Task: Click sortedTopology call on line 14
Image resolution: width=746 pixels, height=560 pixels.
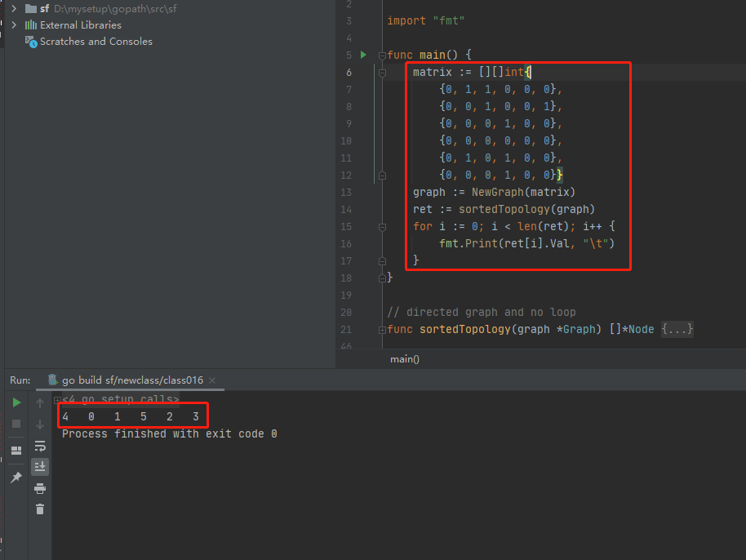Action: (x=504, y=209)
